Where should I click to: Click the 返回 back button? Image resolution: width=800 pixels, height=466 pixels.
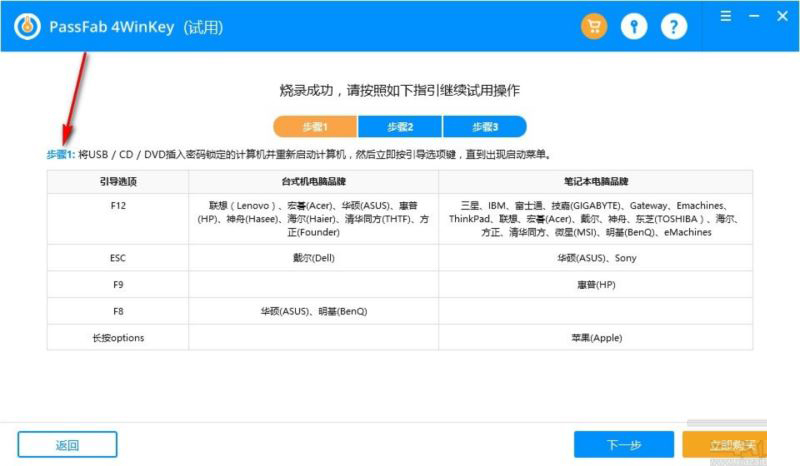click(x=67, y=445)
